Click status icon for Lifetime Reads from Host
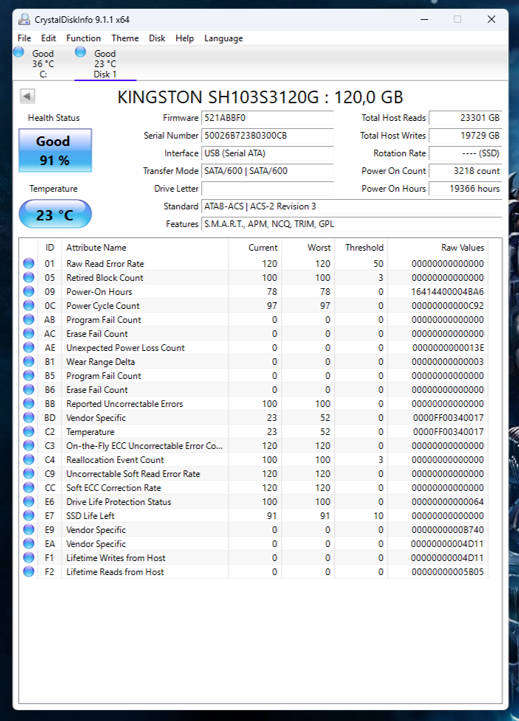 29,572
